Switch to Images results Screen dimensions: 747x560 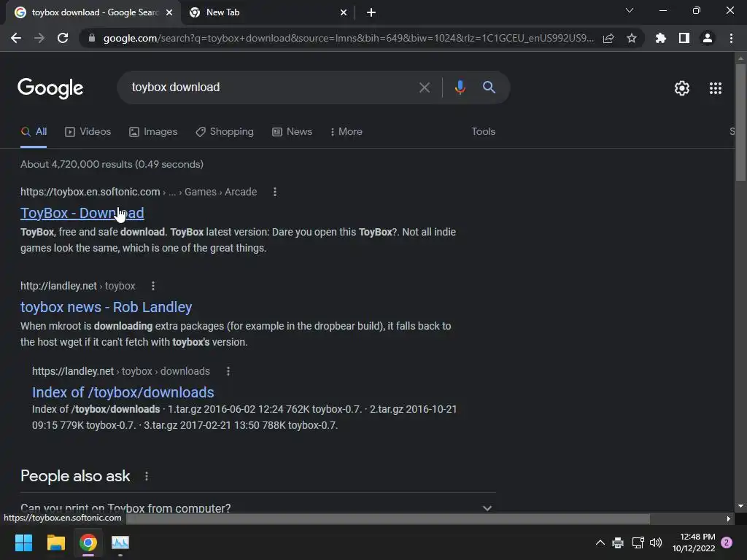tap(153, 132)
